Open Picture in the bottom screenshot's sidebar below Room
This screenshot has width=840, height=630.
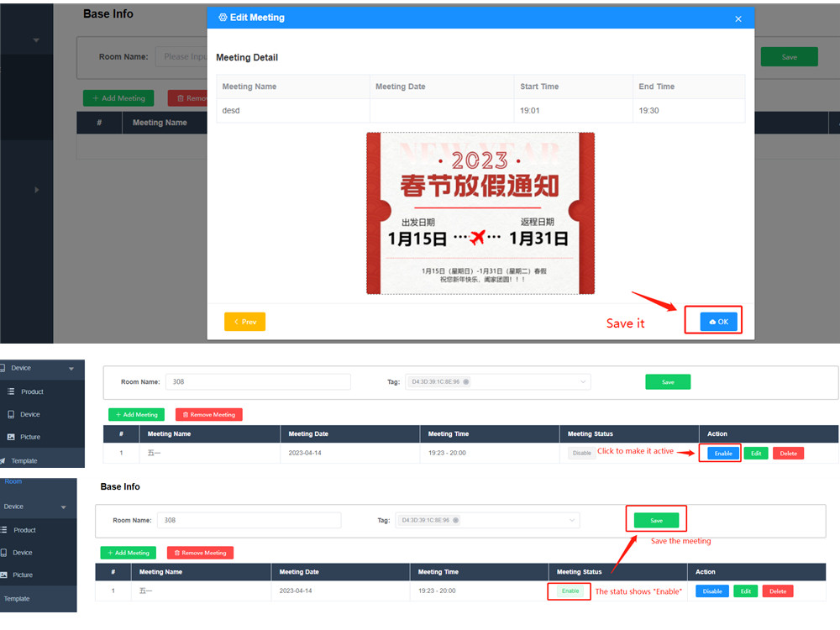(23, 575)
